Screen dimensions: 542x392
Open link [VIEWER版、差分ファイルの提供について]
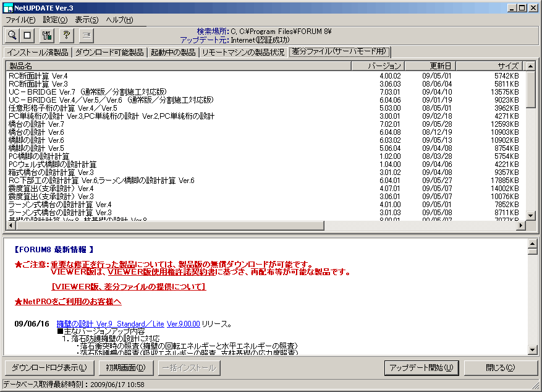tap(129, 286)
